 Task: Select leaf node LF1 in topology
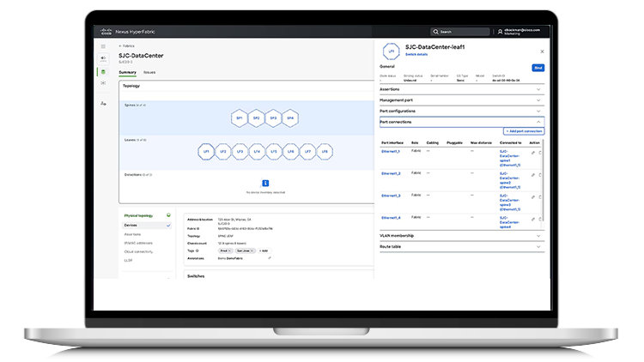click(x=206, y=152)
